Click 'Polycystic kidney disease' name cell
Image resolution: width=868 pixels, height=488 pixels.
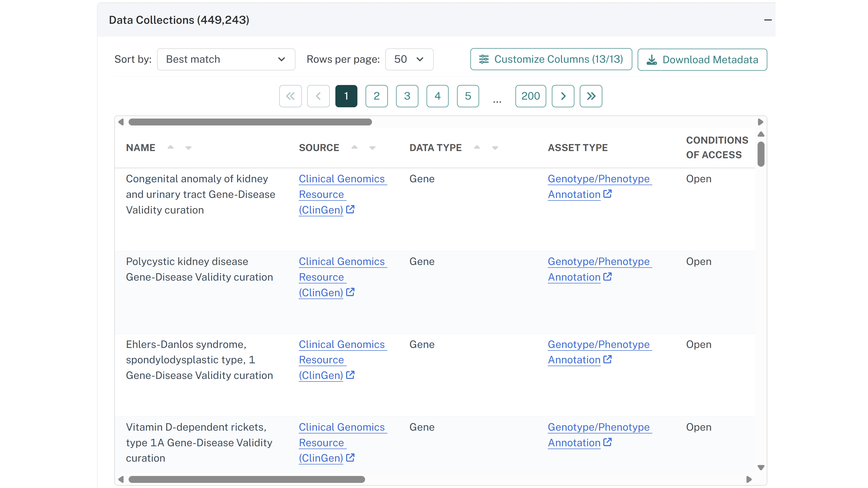tap(200, 269)
